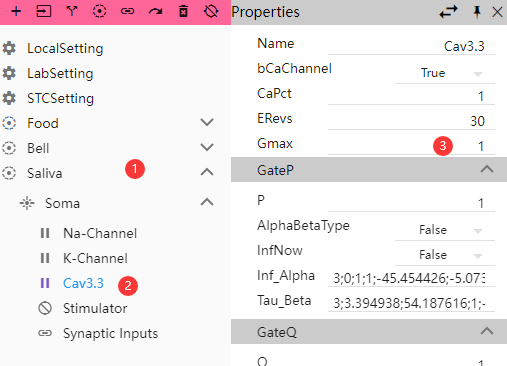Select Na-Channel in the tree
This screenshot has height=366, width=507.
(x=100, y=233)
